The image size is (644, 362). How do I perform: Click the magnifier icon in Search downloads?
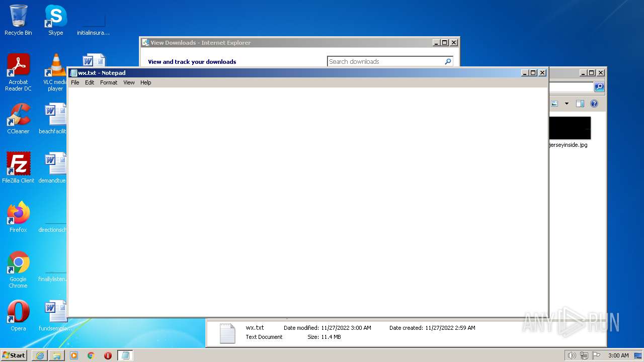pyautogui.click(x=448, y=61)
